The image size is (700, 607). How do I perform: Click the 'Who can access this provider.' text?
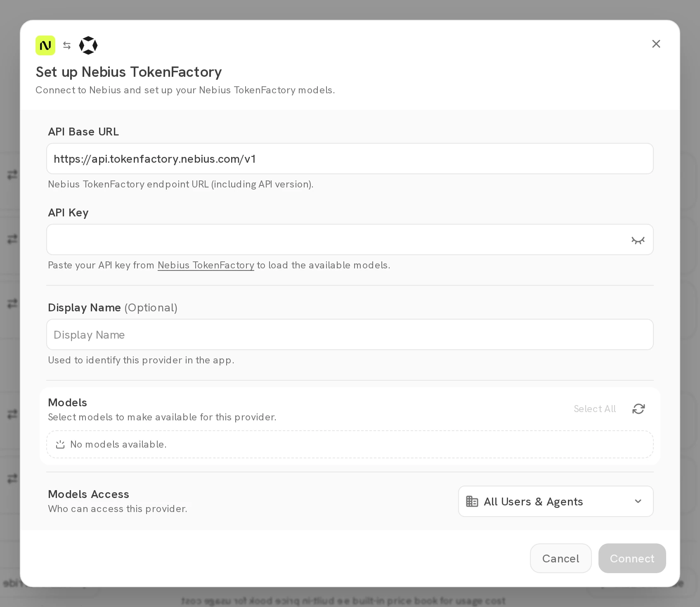coord(118,509)
